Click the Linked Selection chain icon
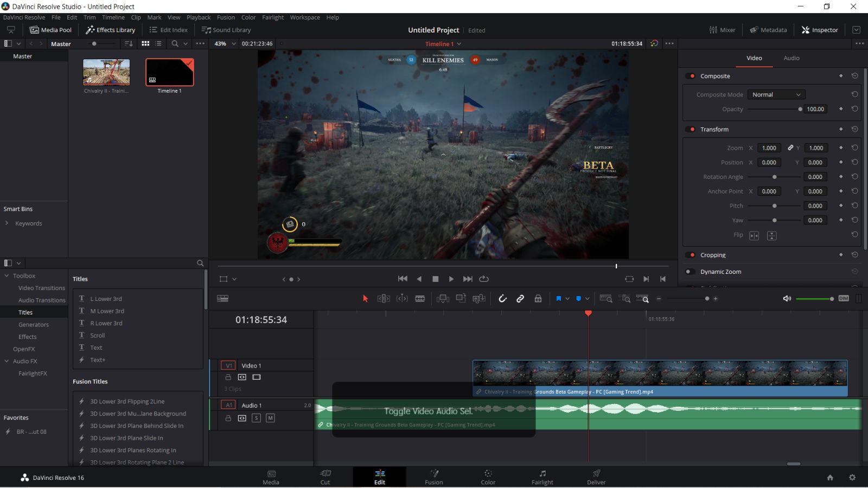Viewport: 868px width, 488px height. tap(520, 299)
